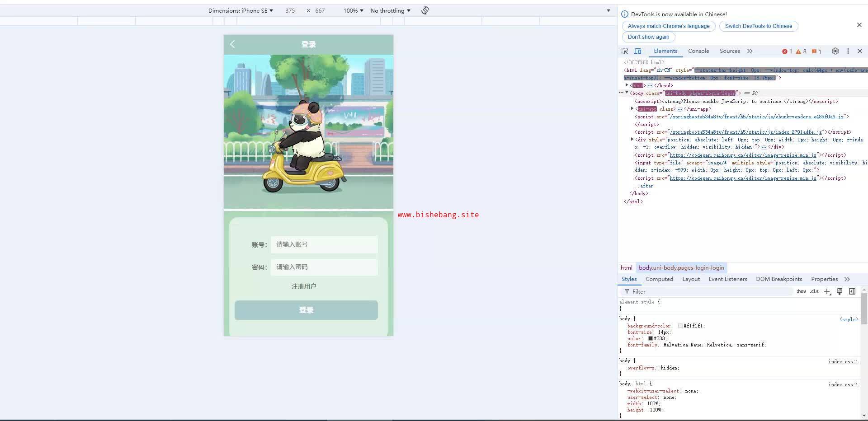Show more DevTools panel tabs
Screen dimensions: 868x421
pos(750,51)
